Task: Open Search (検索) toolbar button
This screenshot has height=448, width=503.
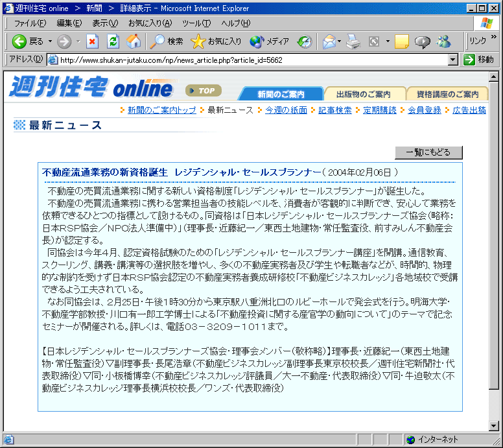Action: click(x=166, y=41)
